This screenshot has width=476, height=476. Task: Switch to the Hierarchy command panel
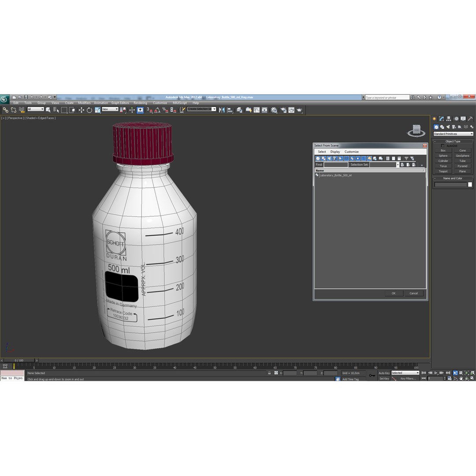(449, 119)
